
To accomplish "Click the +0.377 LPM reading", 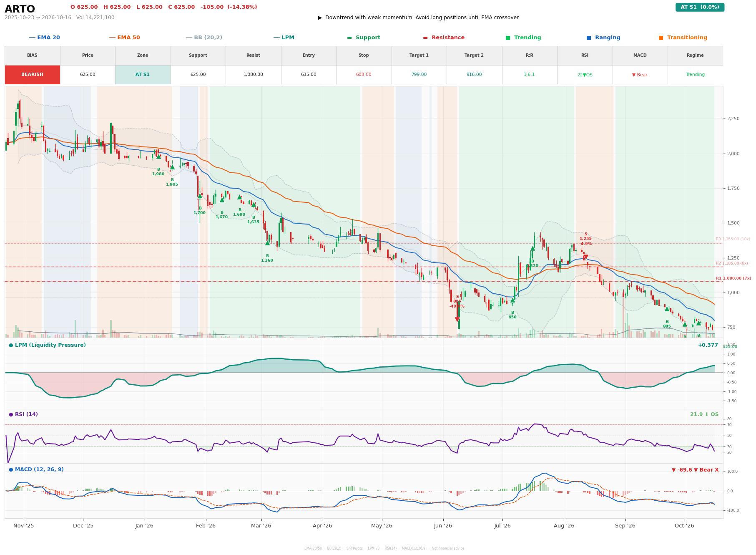I will tap(708, 345).
